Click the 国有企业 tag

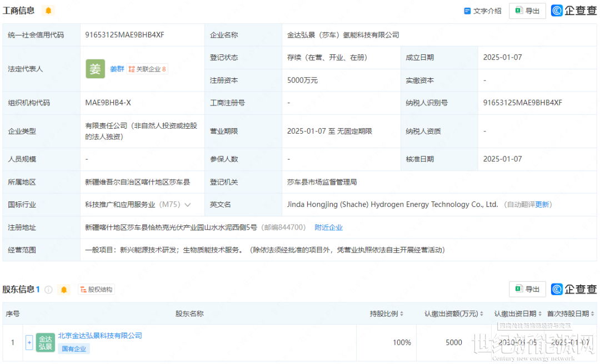(74, 348)
